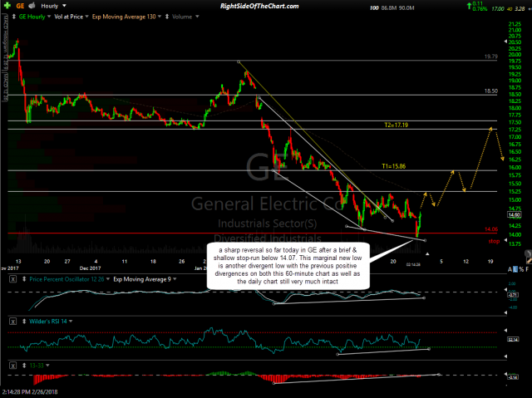Close the 13-33 indicator pane
532x398 pixels.
pyautogui.click(x=12, y=365)
